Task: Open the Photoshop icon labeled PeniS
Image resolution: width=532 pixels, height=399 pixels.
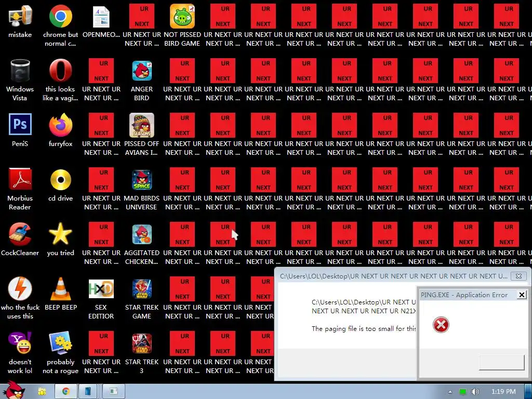Action: (20, 125)
